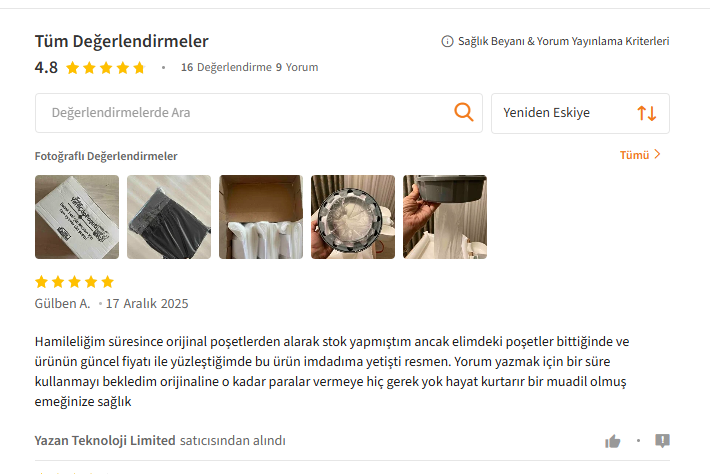Click Yazan Teknoloji Limited seller name
Screen dimensions: 710x474
coord(105,440)
